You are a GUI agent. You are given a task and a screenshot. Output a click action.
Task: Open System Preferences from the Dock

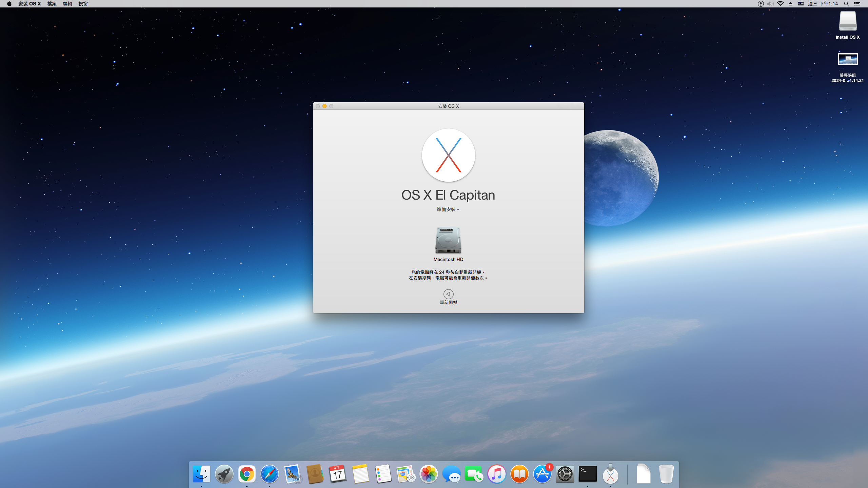click(x=565, y=474)
